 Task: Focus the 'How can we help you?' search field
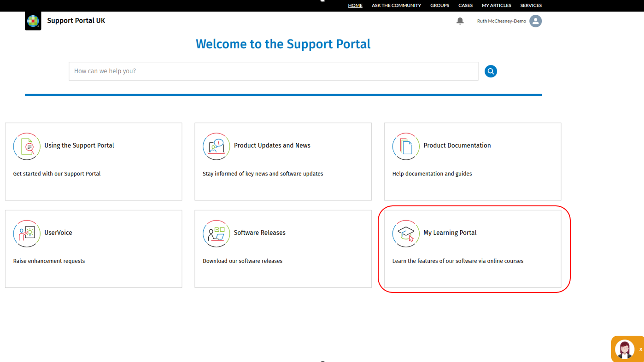coord(274,71)
